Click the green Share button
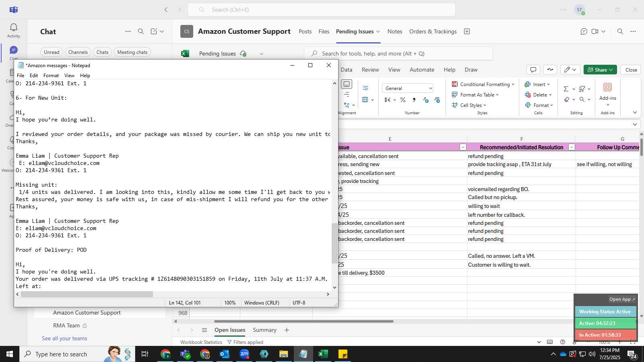644x362 pixels. (600, 70)
